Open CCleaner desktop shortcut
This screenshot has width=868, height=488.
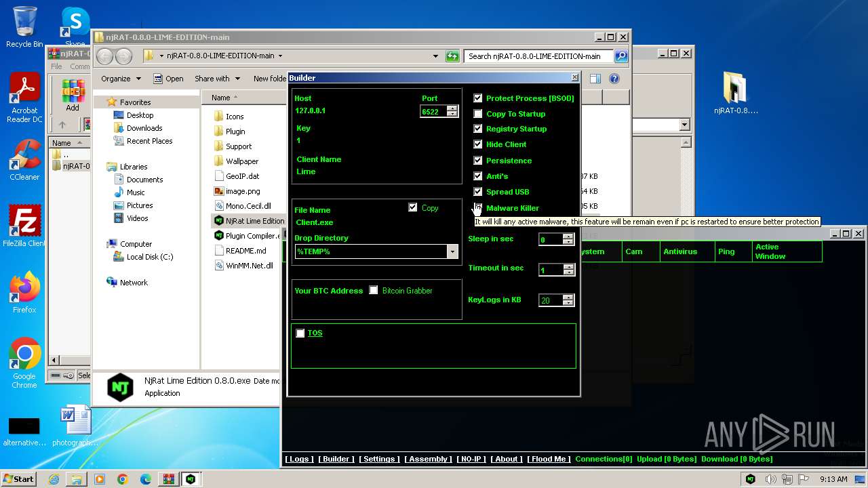(x=24, y=160)
